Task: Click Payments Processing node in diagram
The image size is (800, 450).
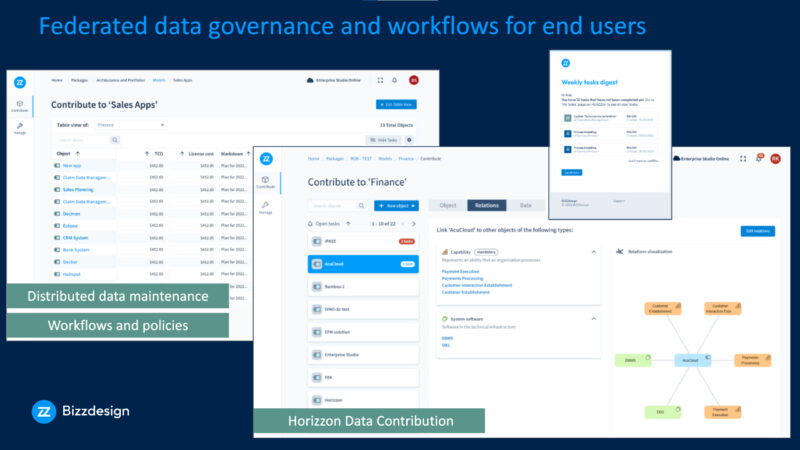Action: (753, 360)
